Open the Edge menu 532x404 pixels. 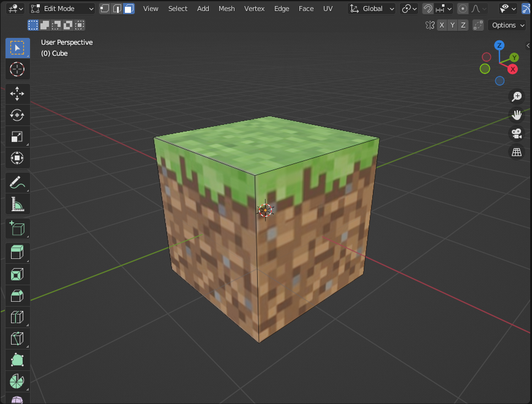click(x=282, y=9)
